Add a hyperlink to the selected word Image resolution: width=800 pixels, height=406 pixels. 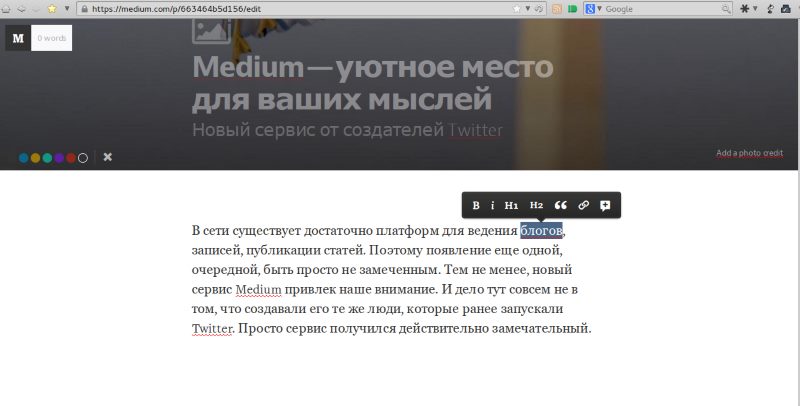[x=584, y=205]
